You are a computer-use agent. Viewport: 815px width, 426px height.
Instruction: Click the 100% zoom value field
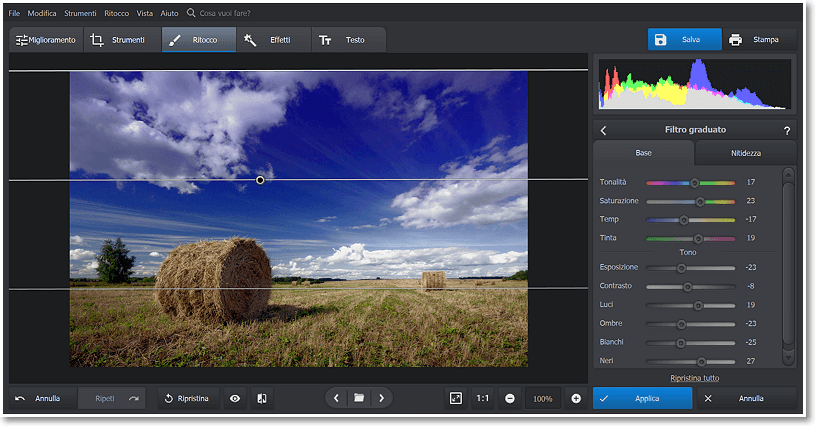(x=543, y=398)
